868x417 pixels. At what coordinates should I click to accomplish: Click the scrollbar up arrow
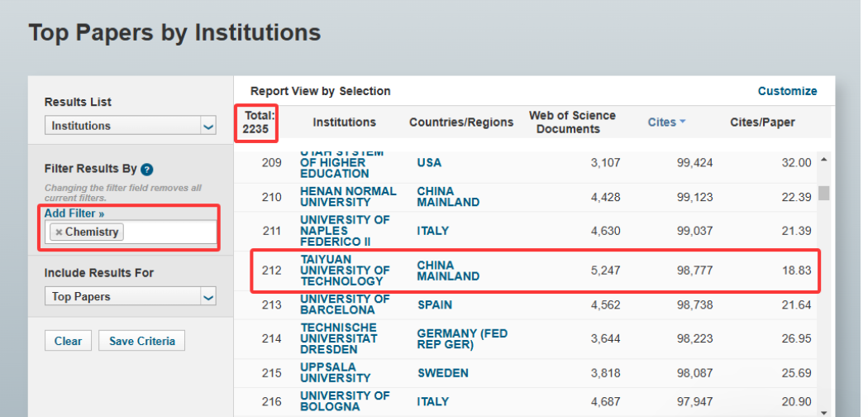[823, 160]
